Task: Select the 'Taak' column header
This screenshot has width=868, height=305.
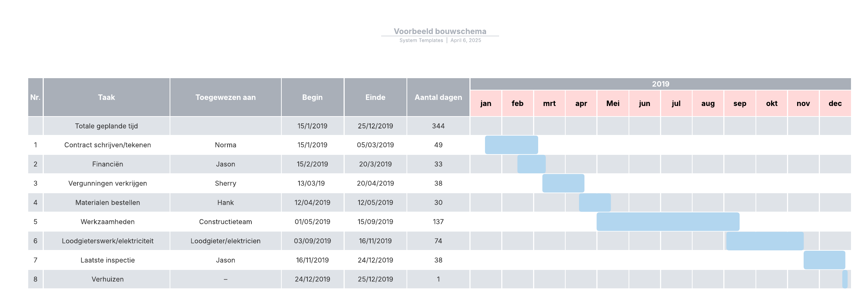Action: 106,97
